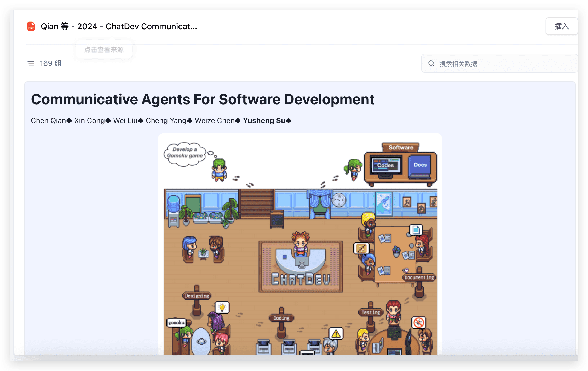Click the document icon speech bubble
Screen dimensions: 588x371
pyautogui.click(x=416, y=230)
